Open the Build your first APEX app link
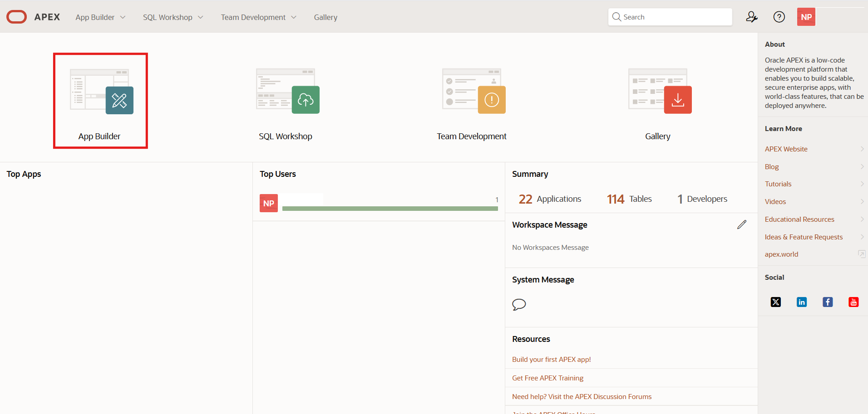Viewport: 868px width, 414px height. (x=551, y=359)
